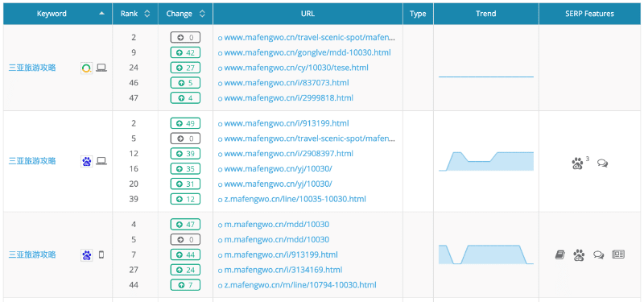The image size is (644, 302).
Task: Sort table by Change column arrows
Action: point(202,14)
